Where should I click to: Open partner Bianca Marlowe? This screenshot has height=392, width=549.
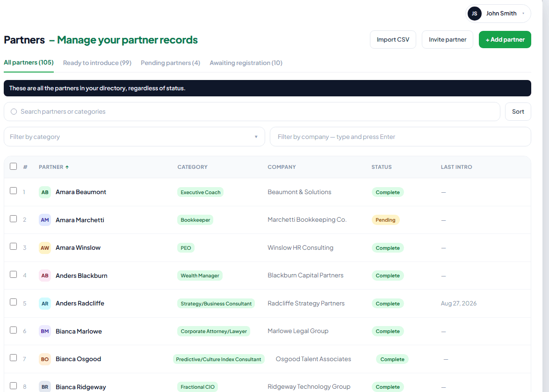pos(79,331)
